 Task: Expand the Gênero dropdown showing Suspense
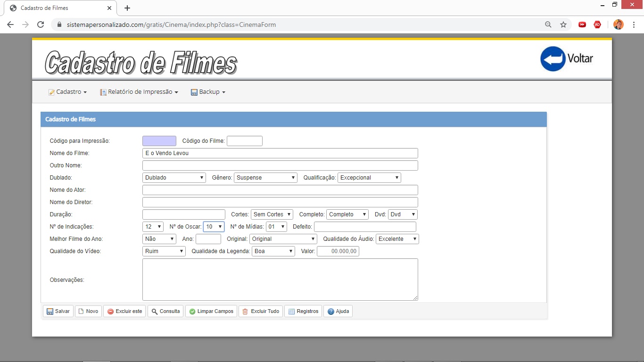coord(265,178)
